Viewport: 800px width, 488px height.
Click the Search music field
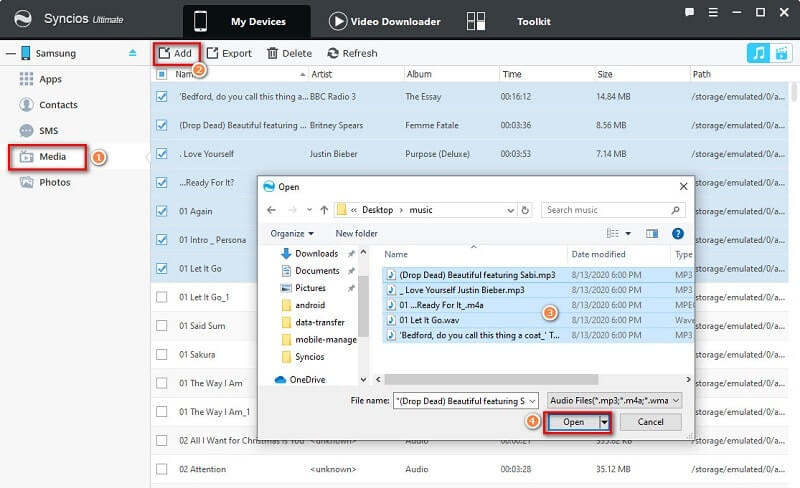tap(613, 210)
